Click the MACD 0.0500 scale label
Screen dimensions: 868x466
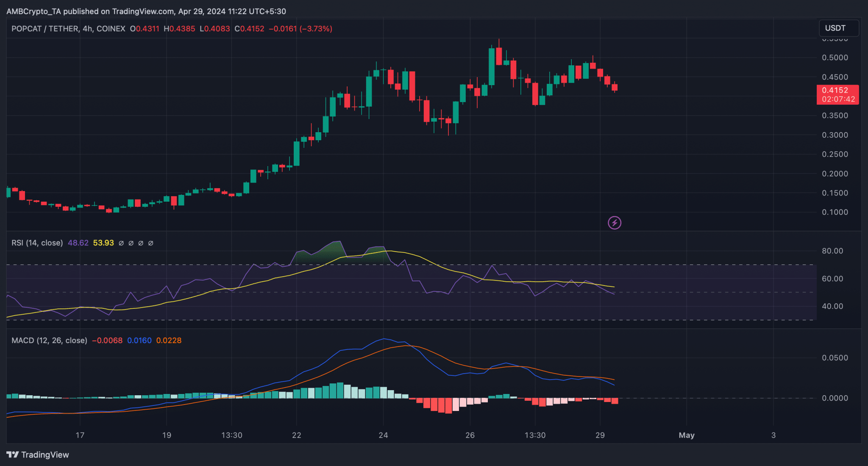coord(835,358)
